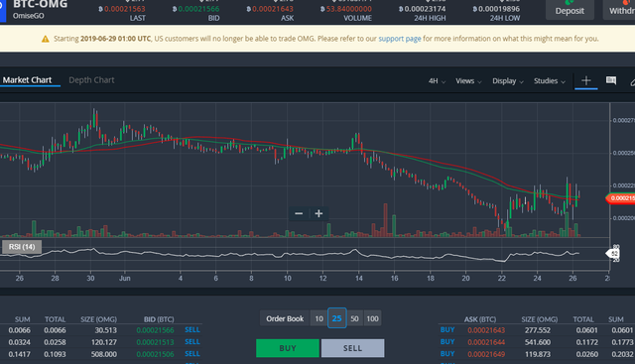Click the Jun date label on axis

tap(125, 278)
